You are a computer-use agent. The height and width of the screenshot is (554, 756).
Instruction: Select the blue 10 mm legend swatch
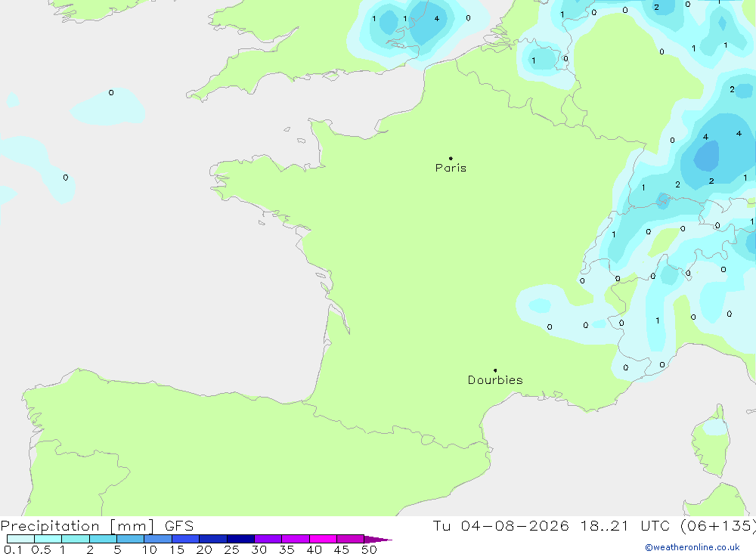pos(158,539)
